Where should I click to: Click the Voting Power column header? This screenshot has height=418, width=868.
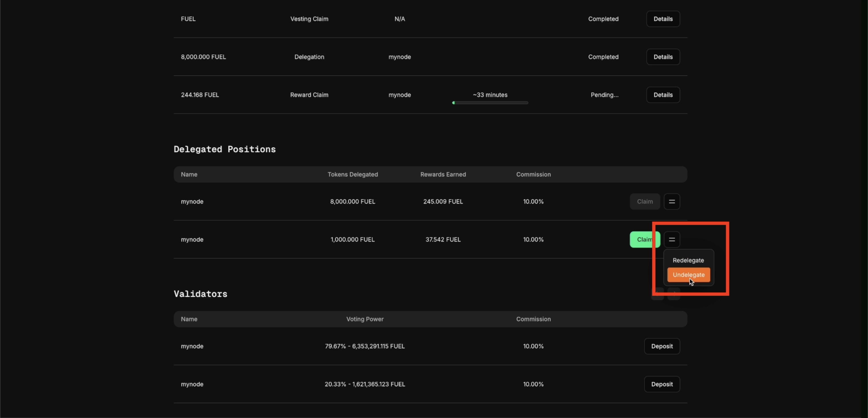coord(365,319)
